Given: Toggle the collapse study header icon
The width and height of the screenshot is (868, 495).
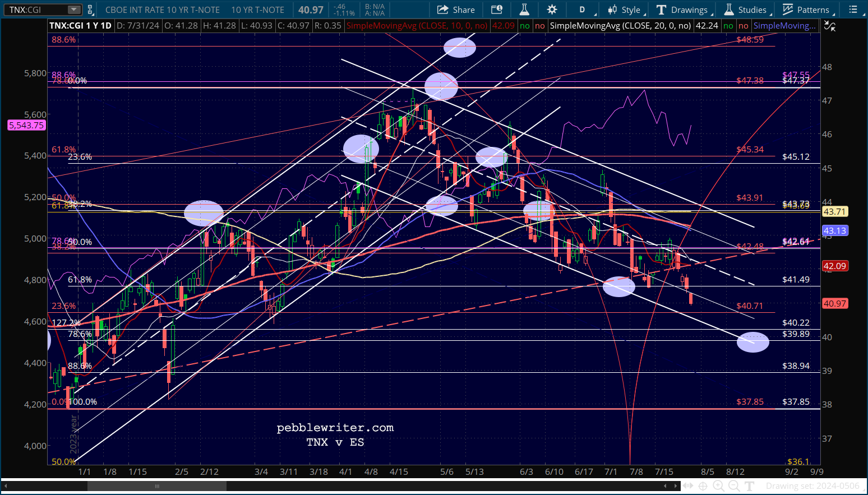Looking at the screenshot, I should [830, 26].
